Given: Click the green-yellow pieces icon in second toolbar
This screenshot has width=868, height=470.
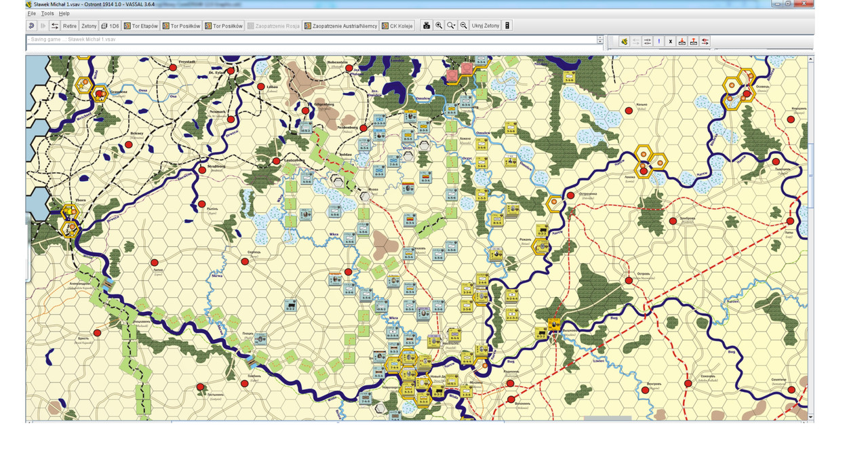Looking at the screenshot, I should pyautogui.click(x=624, y=41).
